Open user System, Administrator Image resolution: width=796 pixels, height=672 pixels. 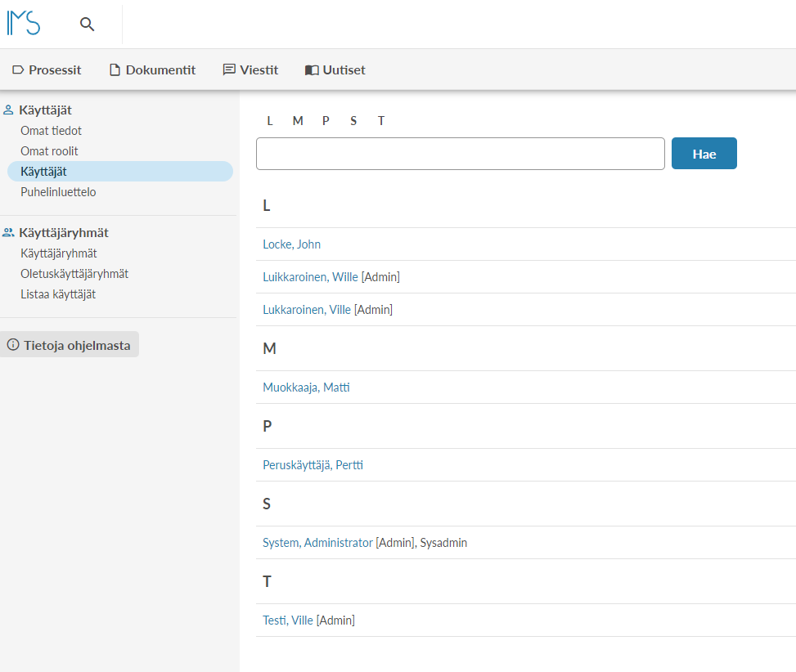317,543
